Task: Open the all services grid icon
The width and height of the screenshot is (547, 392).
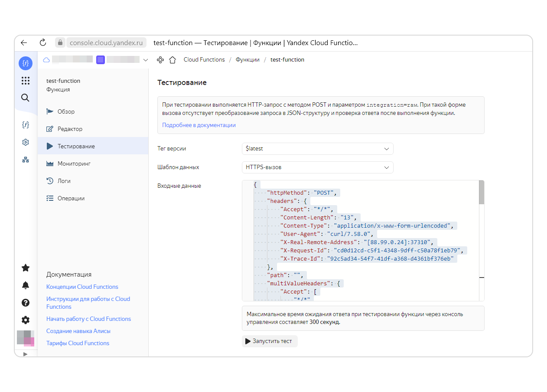Action: (x=26, y=81)
